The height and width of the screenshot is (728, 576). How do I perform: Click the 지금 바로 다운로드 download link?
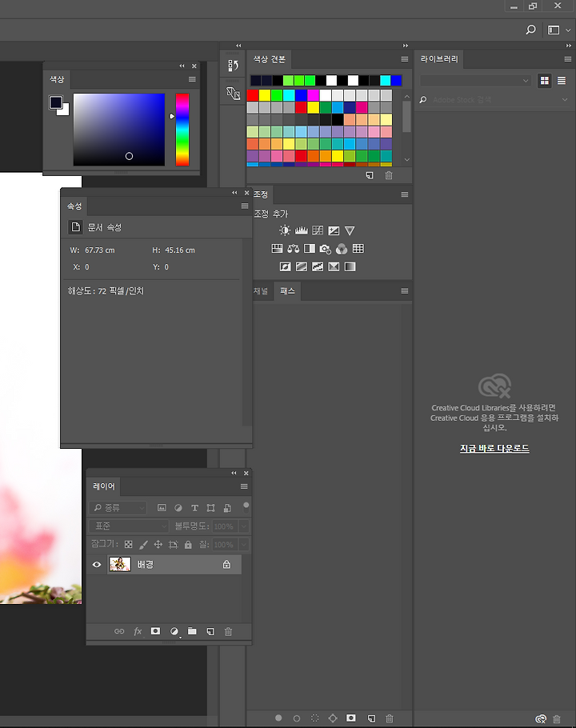click(x=494, y=448)
